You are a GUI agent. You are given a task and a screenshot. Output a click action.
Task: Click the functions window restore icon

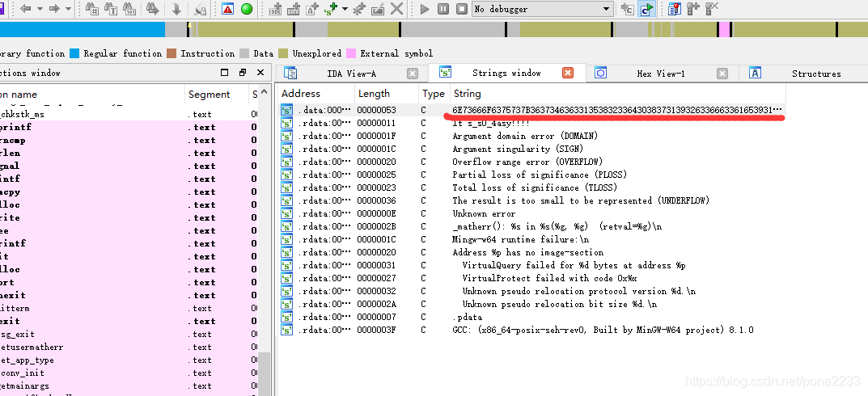coord(243,73)
